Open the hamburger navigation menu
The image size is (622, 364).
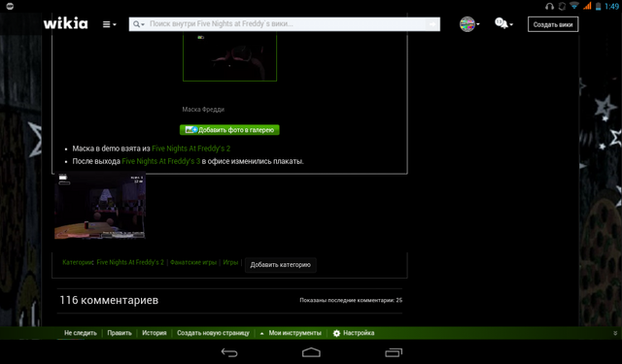pyautogui.click(x=109, y=24)
